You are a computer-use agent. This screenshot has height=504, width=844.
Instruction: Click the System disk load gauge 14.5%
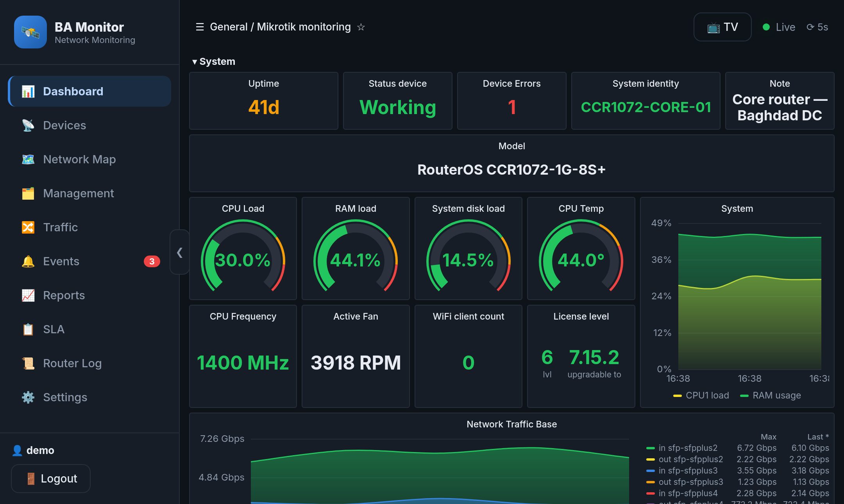click(x=468, y=256)
